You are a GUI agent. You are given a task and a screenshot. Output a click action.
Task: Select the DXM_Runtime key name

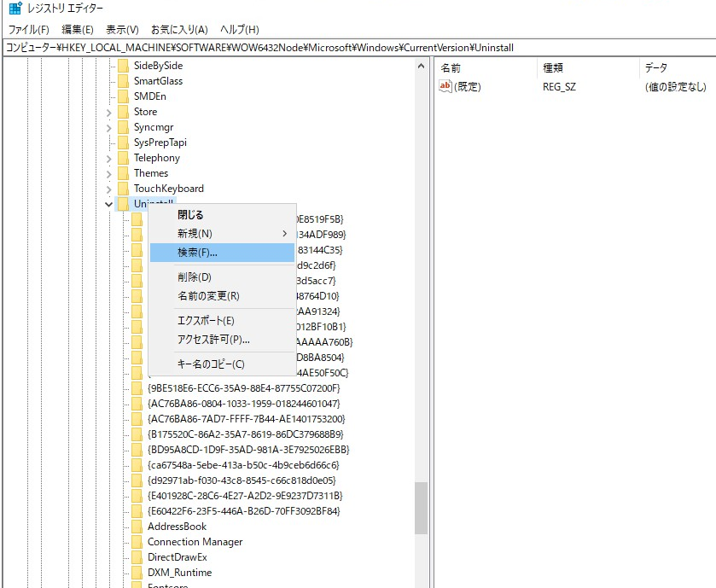point(180,573)
